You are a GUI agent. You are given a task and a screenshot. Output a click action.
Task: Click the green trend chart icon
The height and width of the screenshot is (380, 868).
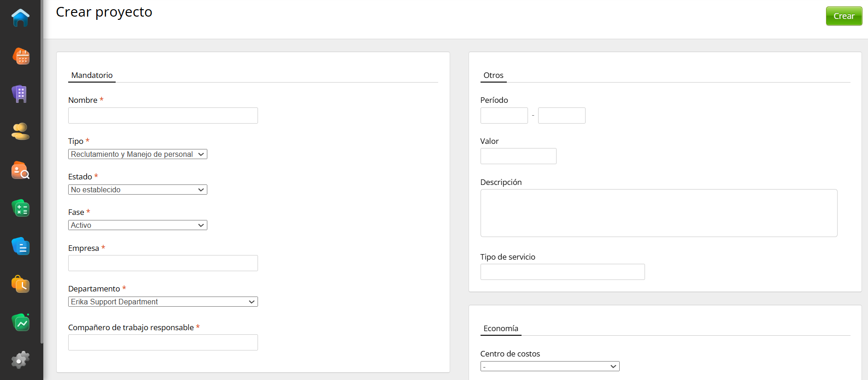(x=20, y=322)
